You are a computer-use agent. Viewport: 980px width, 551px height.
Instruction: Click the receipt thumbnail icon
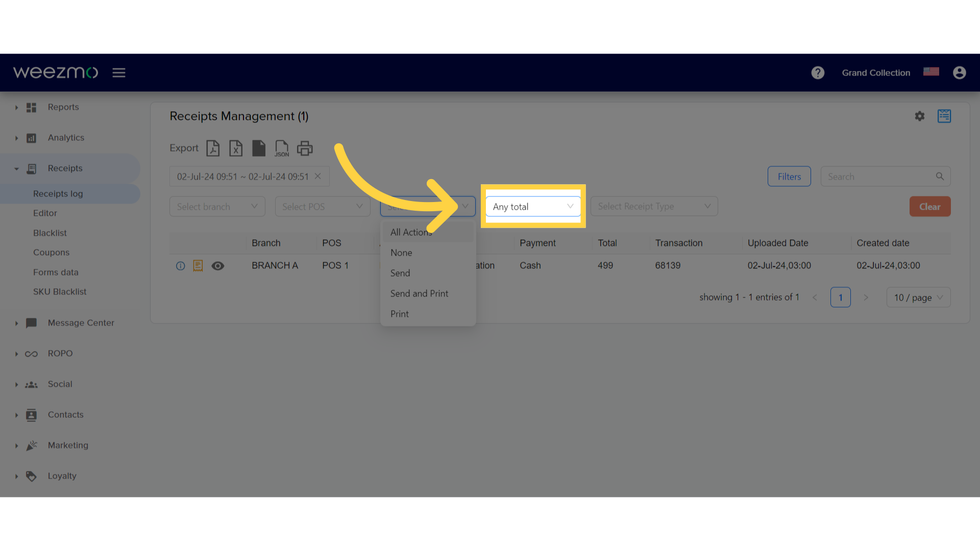pos(198,265)
